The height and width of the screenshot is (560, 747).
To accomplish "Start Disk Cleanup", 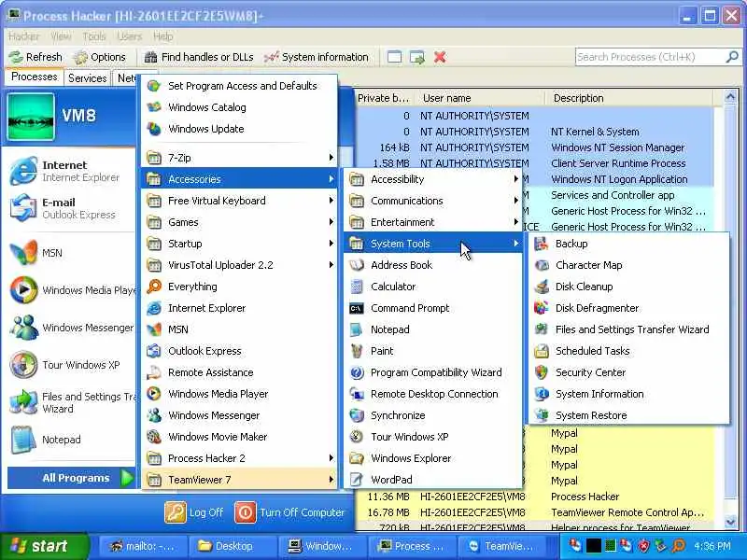I will (x=628, y=287).
